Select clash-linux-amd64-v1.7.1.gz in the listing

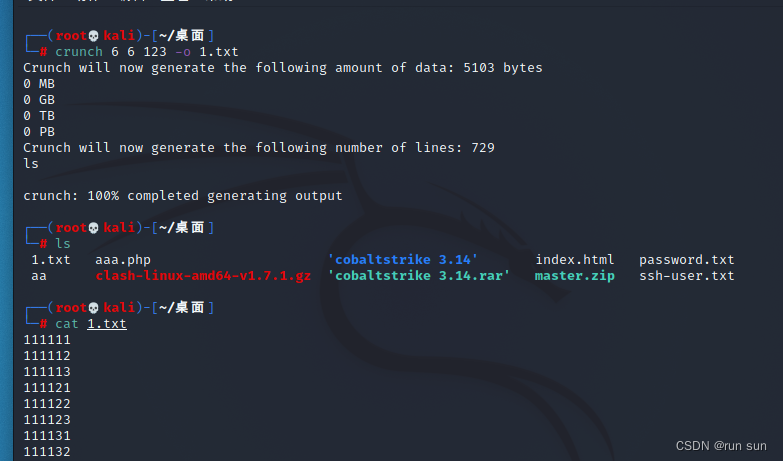point(203,276)
